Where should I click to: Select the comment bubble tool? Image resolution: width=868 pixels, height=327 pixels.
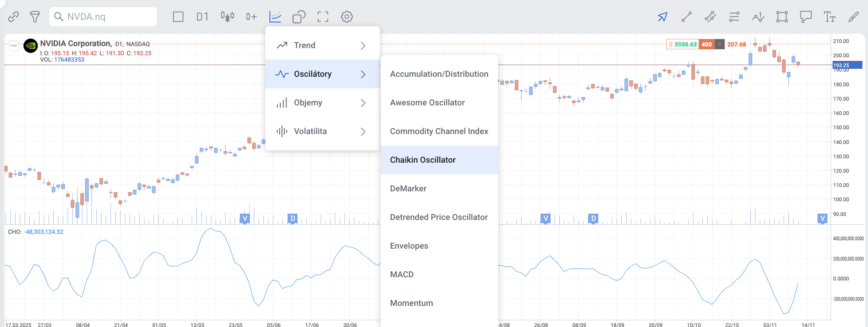tap(806, 17)
